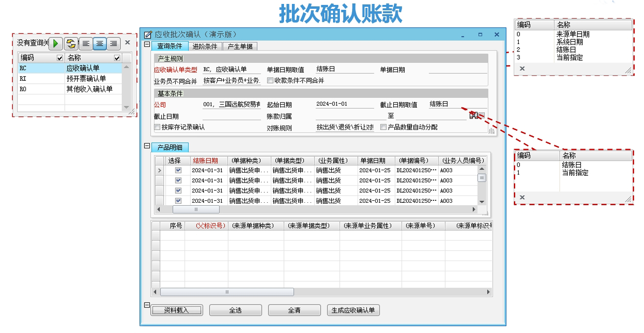Click the lookup popup scroll down arrow
The width and height of the screenshot is (644, 333).
[126, 107]
